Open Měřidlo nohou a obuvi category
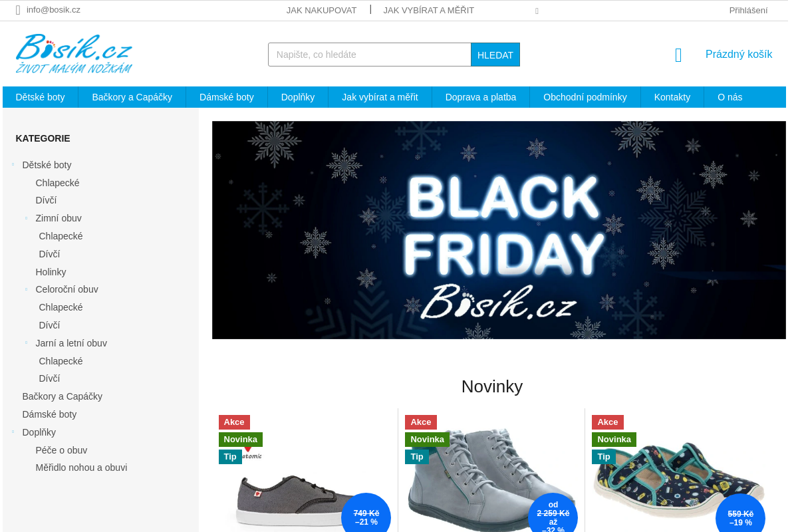The height and width of the screenshot is (532, 798). [81, 467]
